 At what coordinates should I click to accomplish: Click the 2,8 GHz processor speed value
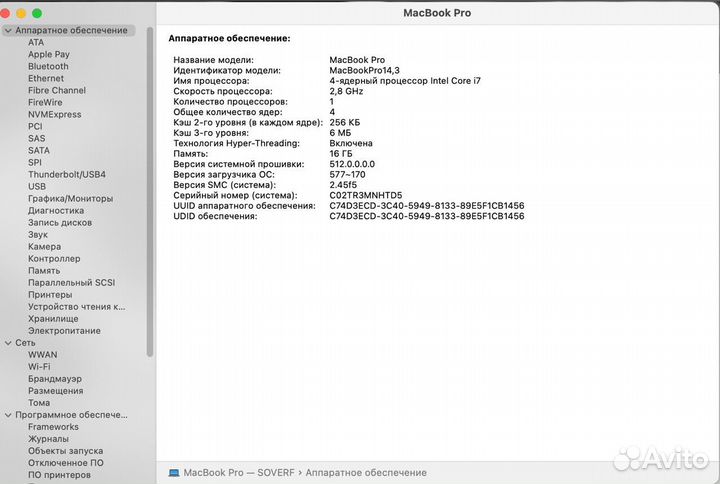(x=346, y=91)
